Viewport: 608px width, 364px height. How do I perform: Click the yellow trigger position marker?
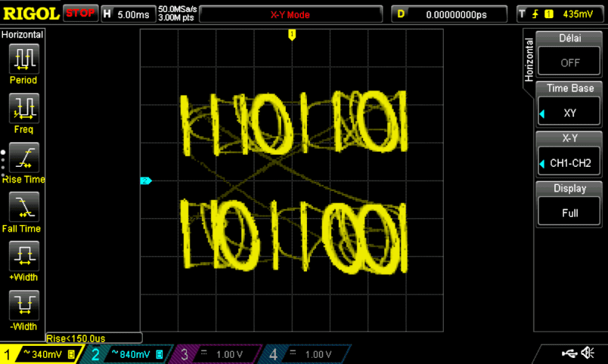292,35
